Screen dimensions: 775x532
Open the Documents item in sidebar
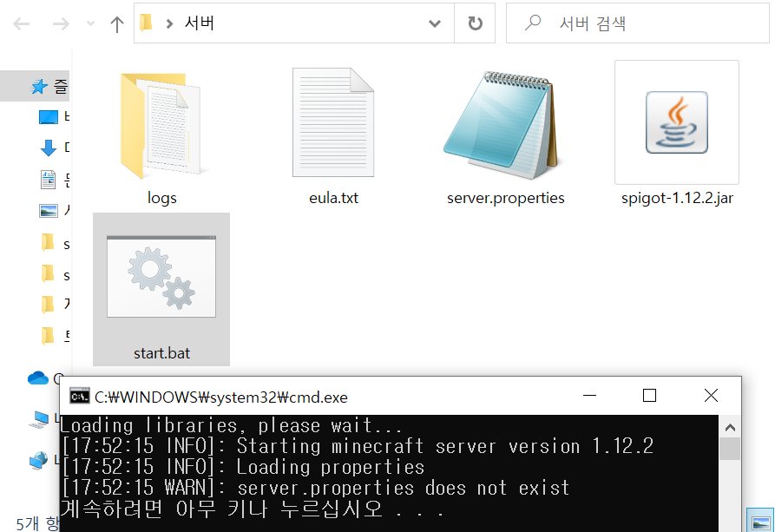48,179
